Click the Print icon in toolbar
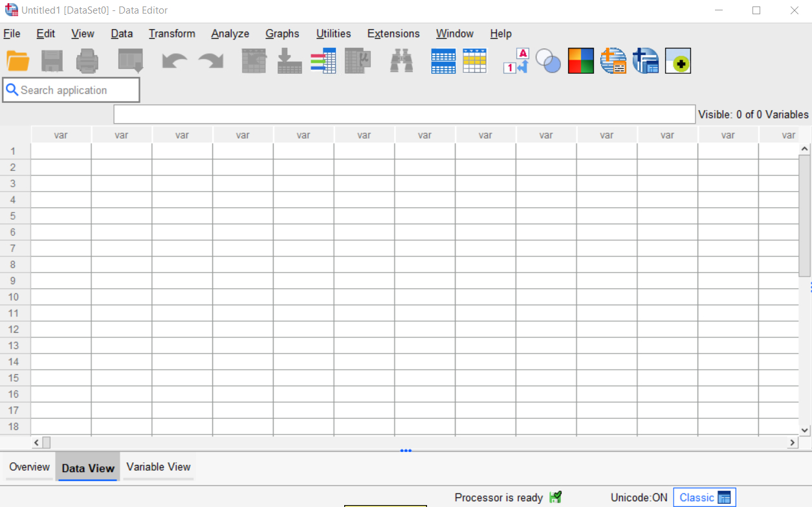The image size is (812, 507). pyautogui.click(x=87, y=61)
